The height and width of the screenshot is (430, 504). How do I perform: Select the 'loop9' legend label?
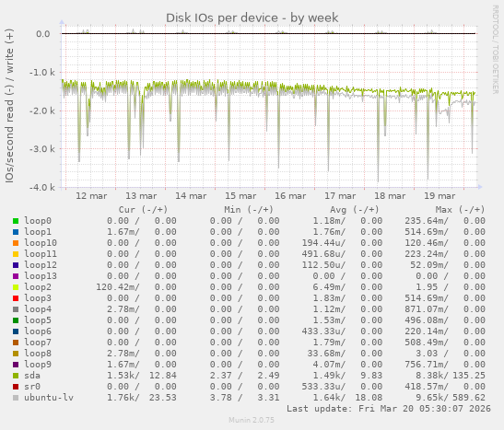coord(38,365)
